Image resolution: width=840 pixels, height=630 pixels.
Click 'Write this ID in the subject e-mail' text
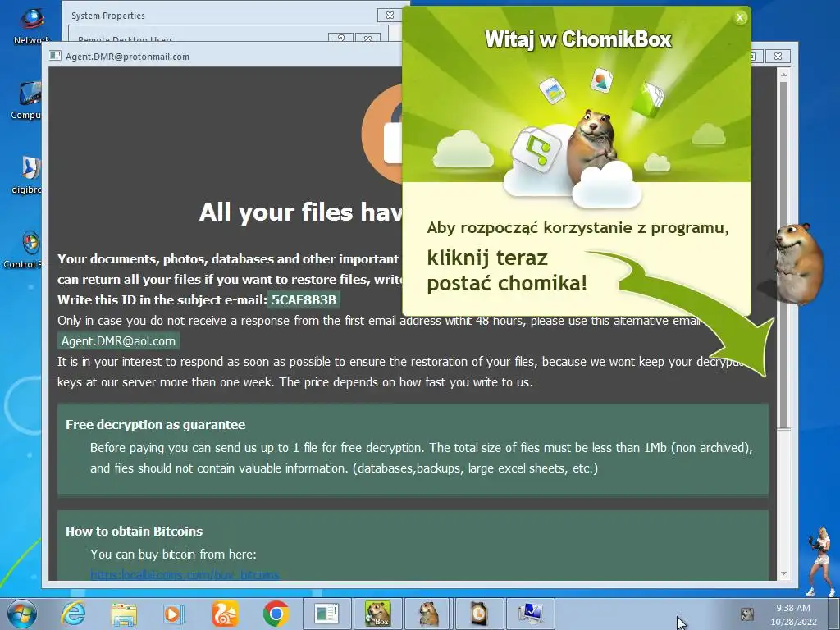[x=162, y=300]
